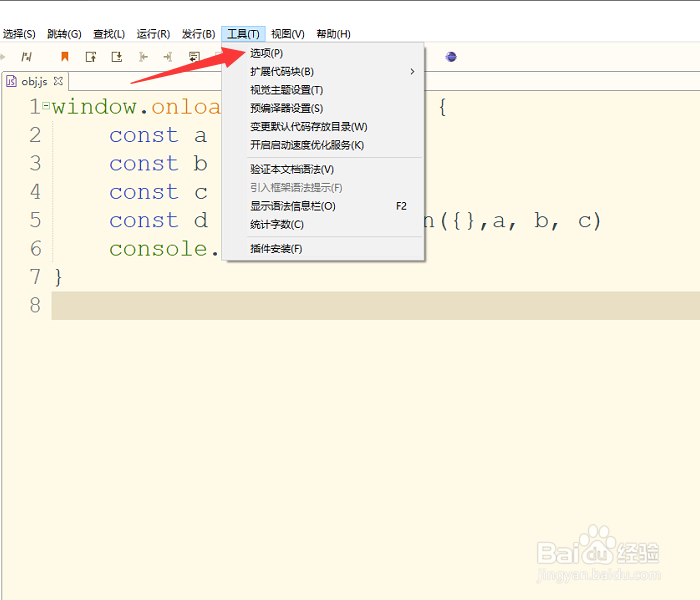
Task: Click line number 5 in the gutter
Action: (x=35, y=220)
